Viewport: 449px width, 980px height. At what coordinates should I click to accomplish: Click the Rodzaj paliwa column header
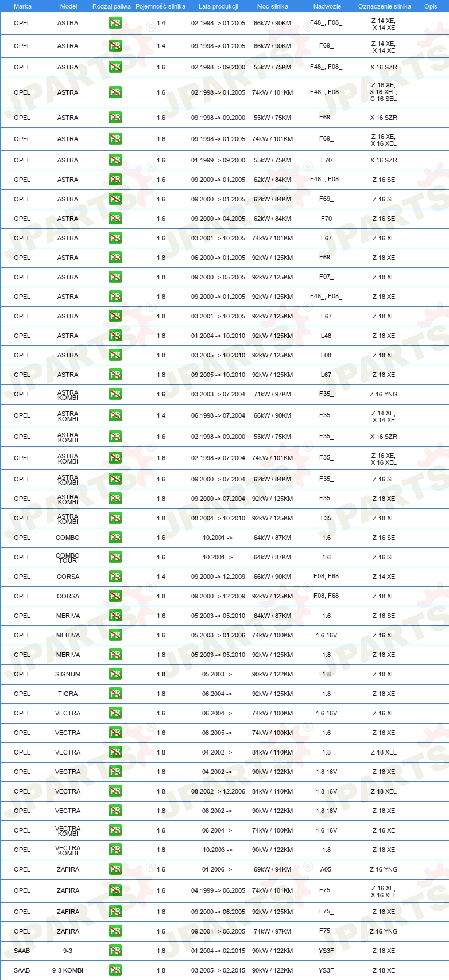[x=111, y=6]
